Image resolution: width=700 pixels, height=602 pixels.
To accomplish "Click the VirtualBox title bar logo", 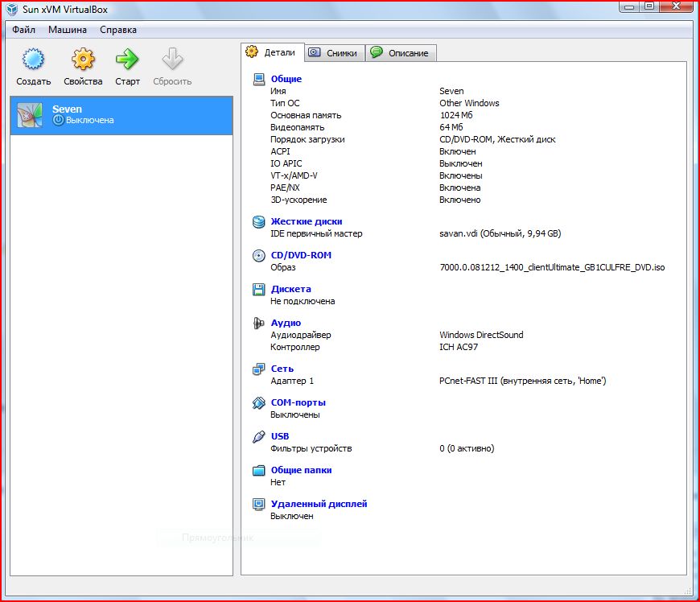I will coord(12,10).
